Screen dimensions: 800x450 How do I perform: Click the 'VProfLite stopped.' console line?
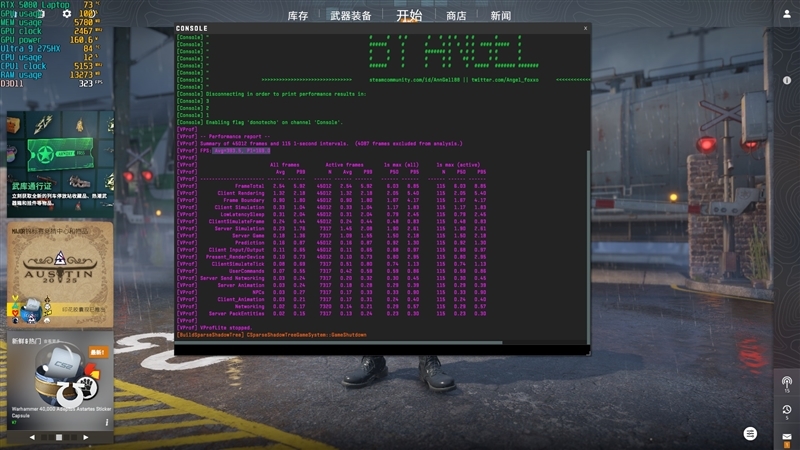226,328
